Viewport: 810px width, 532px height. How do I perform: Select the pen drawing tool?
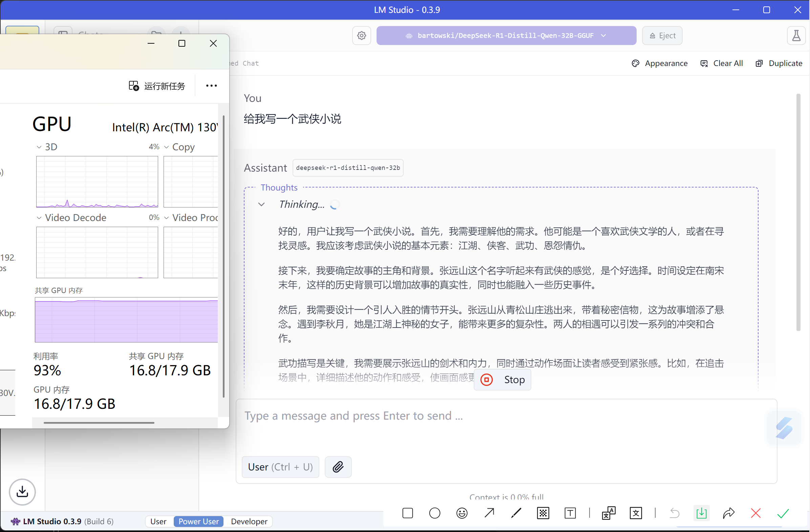516,513
